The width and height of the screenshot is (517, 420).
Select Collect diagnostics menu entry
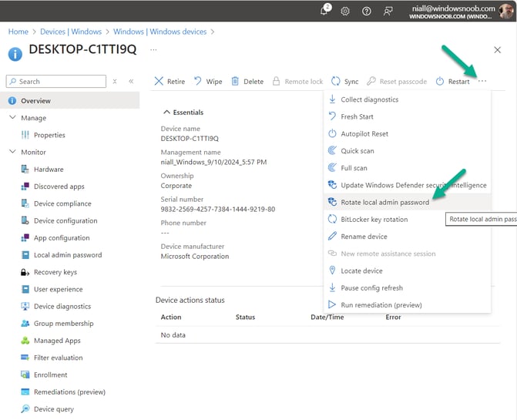[408, 99]
